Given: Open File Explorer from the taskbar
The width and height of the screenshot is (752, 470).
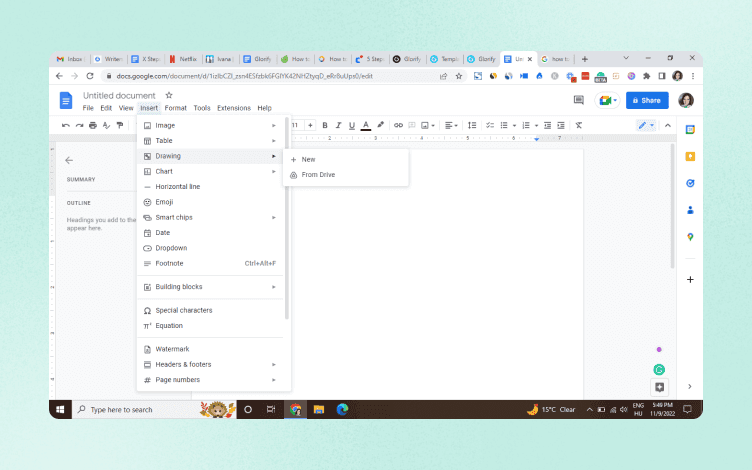Looking at the screenshot, I should click(x=318, y=410).
